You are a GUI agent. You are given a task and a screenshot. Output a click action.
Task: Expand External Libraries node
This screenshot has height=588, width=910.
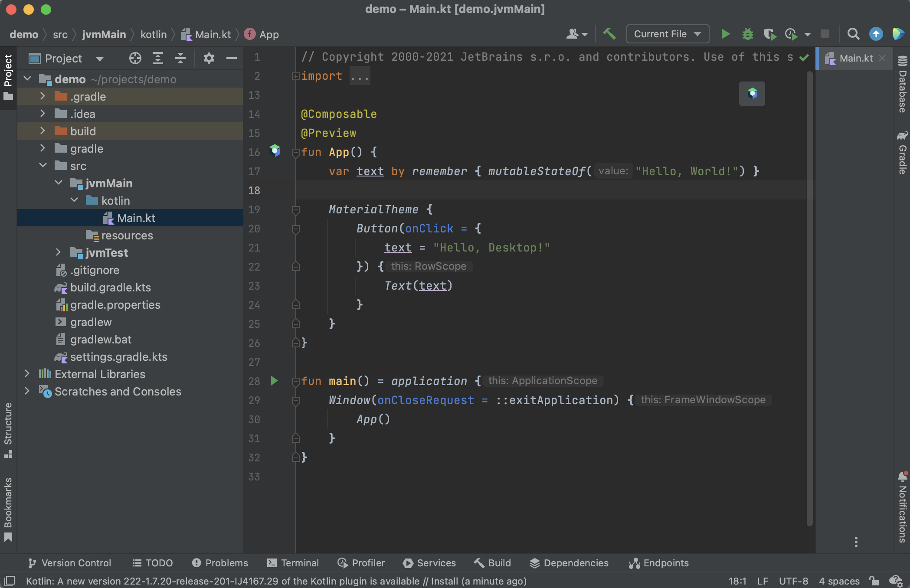[x=27, y=374]
